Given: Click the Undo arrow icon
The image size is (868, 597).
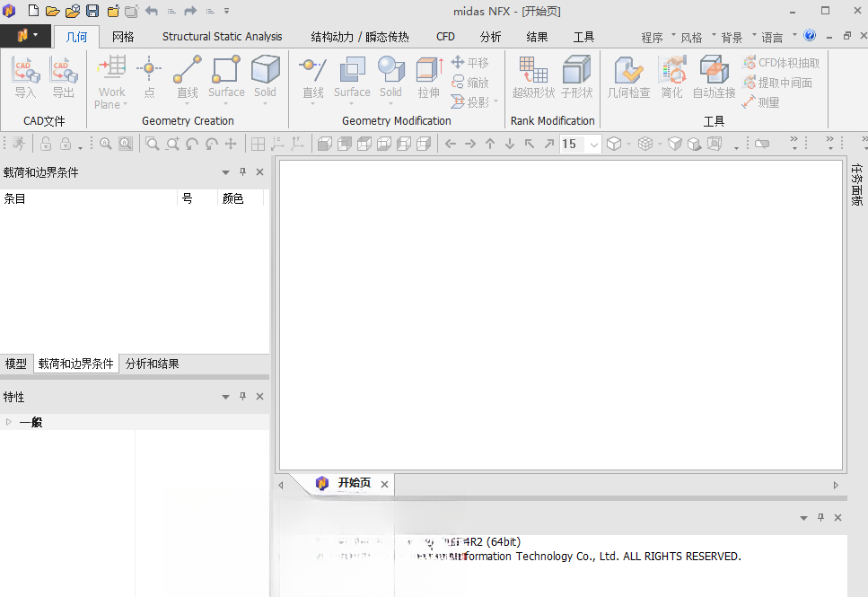Looking at the screenshot, I should [152, 11].
